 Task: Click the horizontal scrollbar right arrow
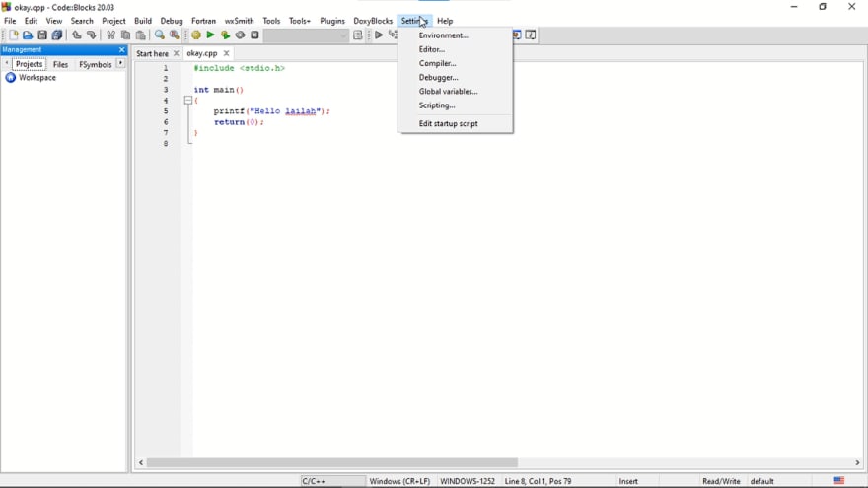coord(857,462)
